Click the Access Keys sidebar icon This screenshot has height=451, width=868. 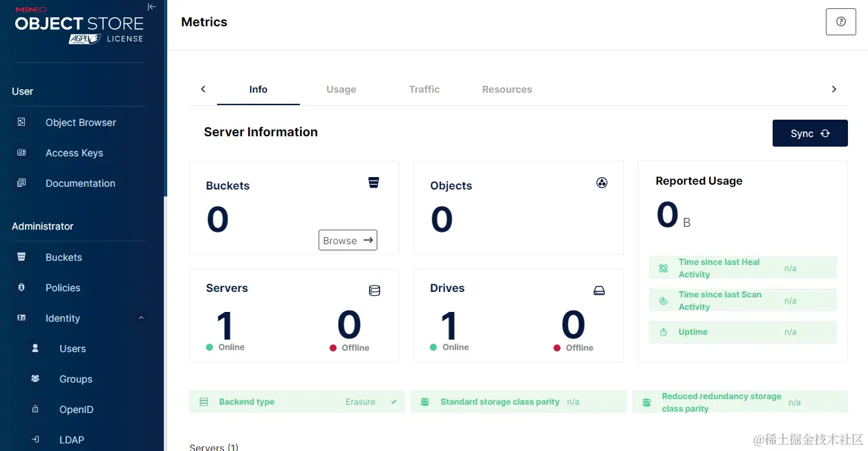pyautogui.click(x=21, y=152)
